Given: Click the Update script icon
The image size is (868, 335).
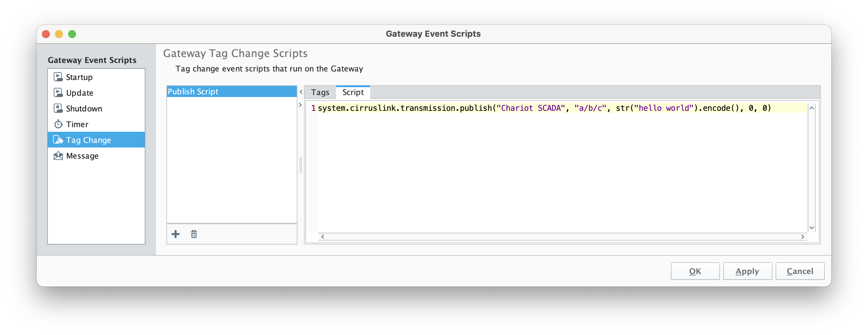Looking at the screenshot, I should (58, 92).
